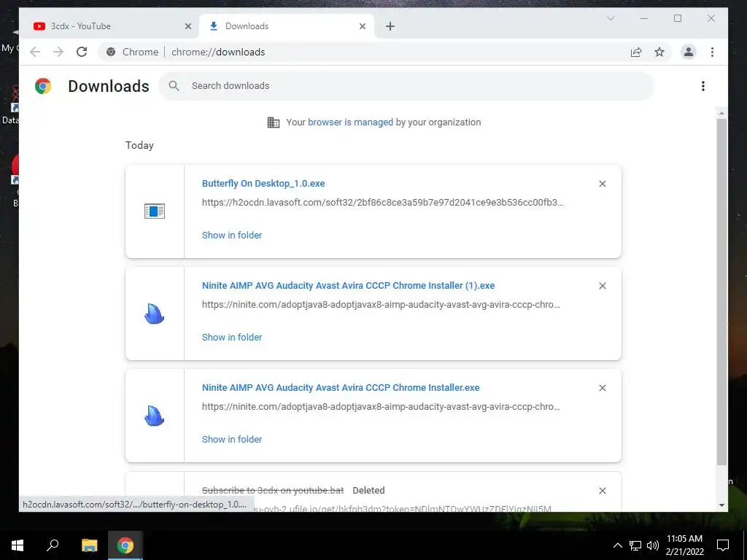747x560 pixels.
Task: Open a new tab with plus button
Action: [390, 26]
